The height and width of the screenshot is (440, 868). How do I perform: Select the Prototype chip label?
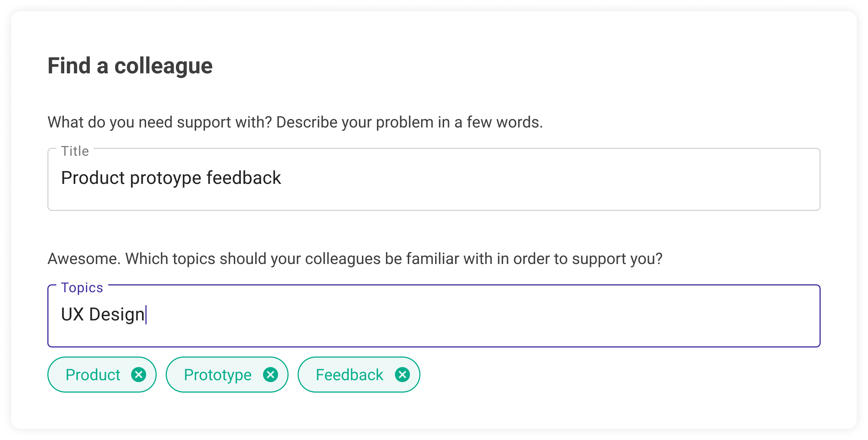point(218,375)
